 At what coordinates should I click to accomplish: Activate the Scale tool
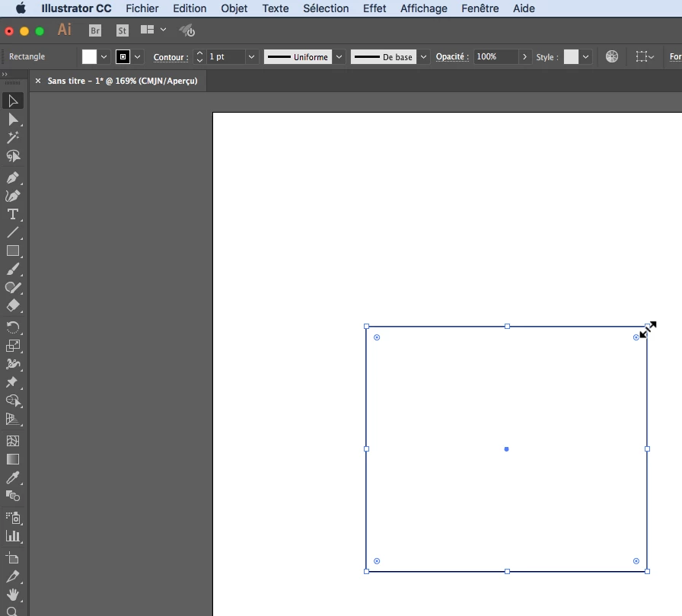[x=13, y=346]
